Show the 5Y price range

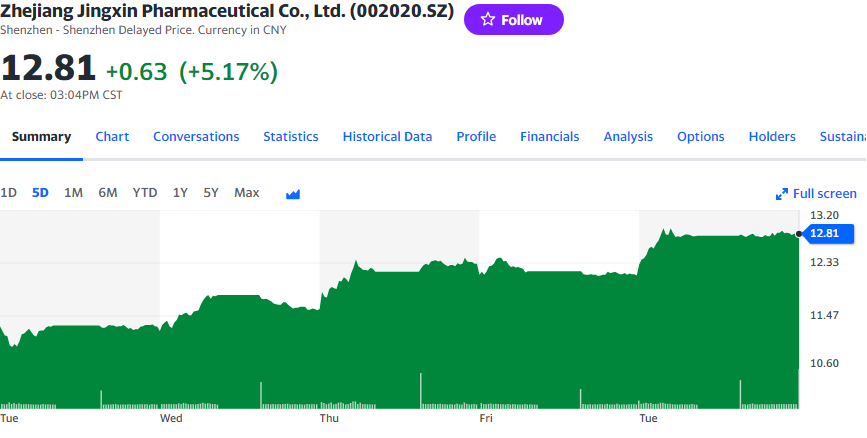pyautogui.click(x=211, y=193)
